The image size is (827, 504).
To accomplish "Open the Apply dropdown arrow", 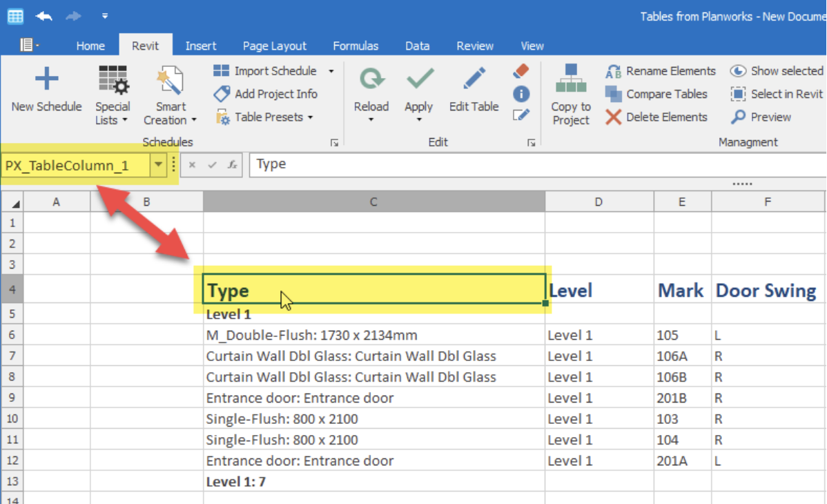I will pyautogui.click(x=419, y=120).
